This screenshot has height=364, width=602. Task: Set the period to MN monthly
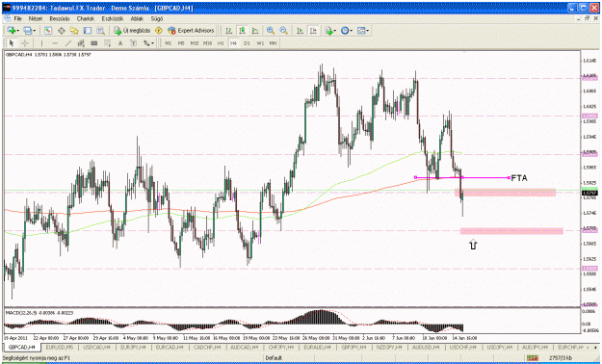[273, 43]
